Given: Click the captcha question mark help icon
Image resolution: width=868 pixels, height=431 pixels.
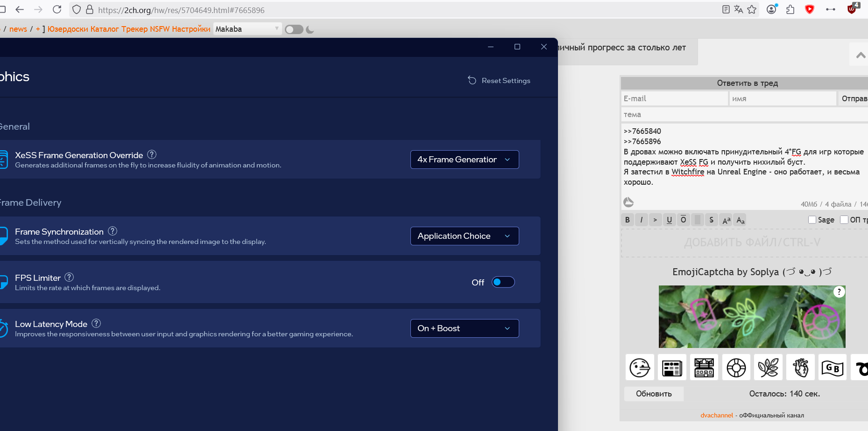Looking at the screenshot, I should 839,292.
